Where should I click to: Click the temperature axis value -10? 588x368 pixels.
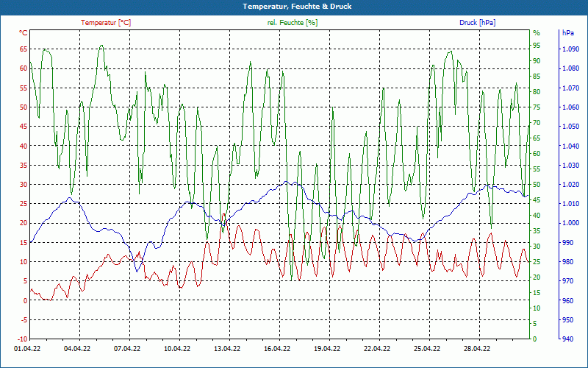22,339
